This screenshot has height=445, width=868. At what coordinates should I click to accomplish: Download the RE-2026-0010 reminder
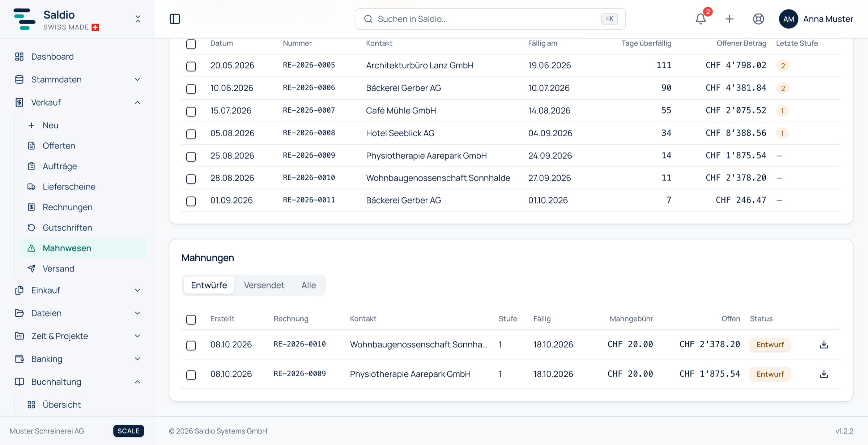pos(824,345)
